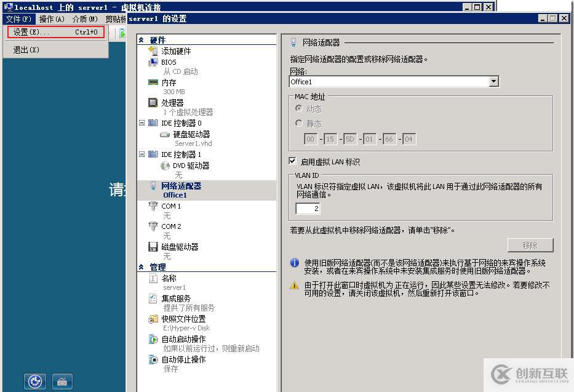The width and height of the screenshot is (574, 392).
Task: Click the network adapter (网络适配器) tree icon
Action: pos(153,186)
